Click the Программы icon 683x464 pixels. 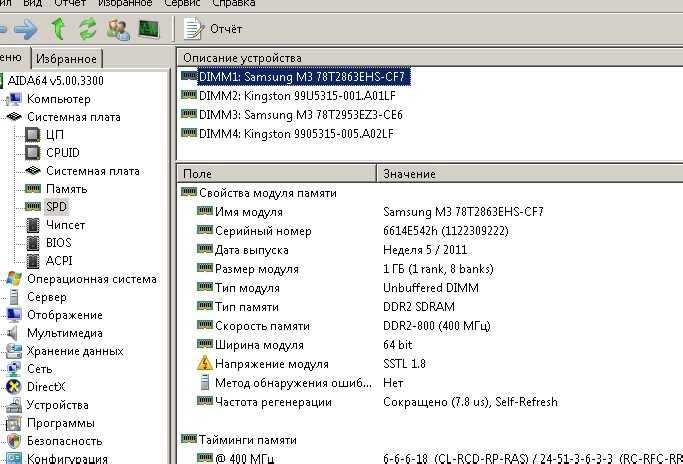pyautogui.click(x=14, y=423)
